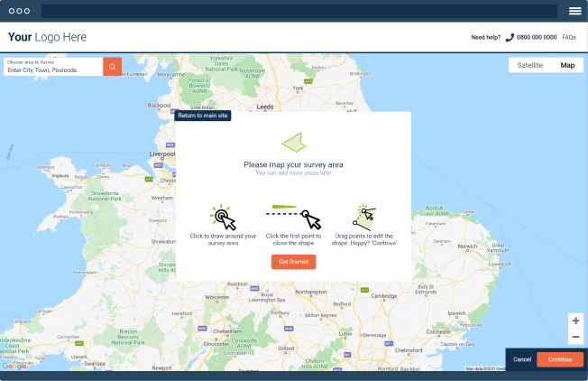Screen dimensions: 588x381
Task: Click the drag points edit shape icon
Action: [x=364, y=218]
